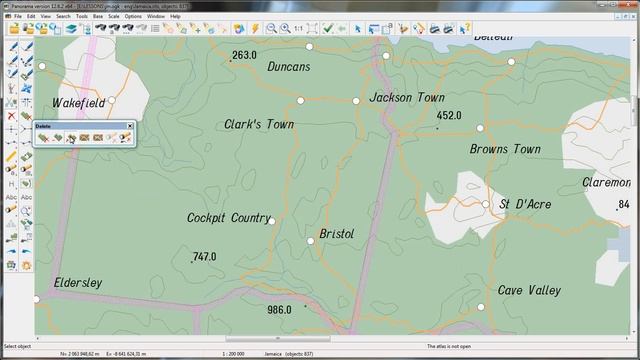The width and height of the screenshot is (640, 360).
Task: Click the Clark's Town label
Action: click(x=259, y=124)
